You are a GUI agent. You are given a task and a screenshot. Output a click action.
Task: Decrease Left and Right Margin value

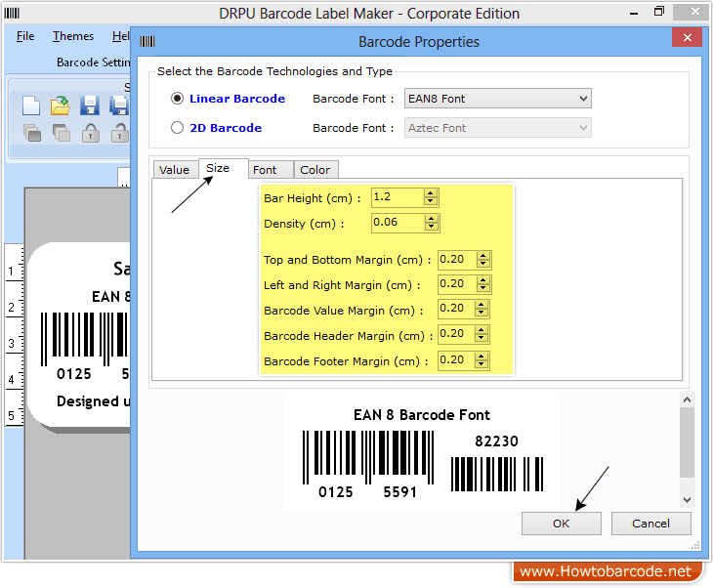tap(483, 289)
